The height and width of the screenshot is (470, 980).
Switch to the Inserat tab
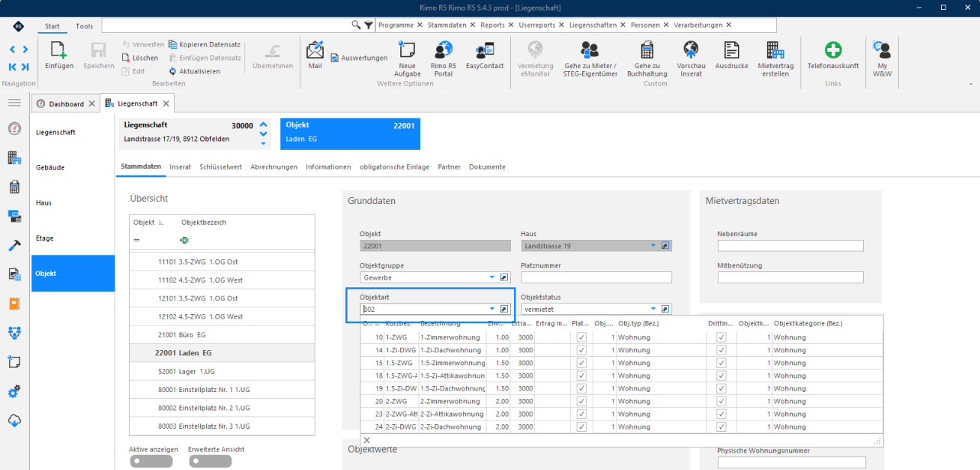pyautogui.click(x=181, y=166)
